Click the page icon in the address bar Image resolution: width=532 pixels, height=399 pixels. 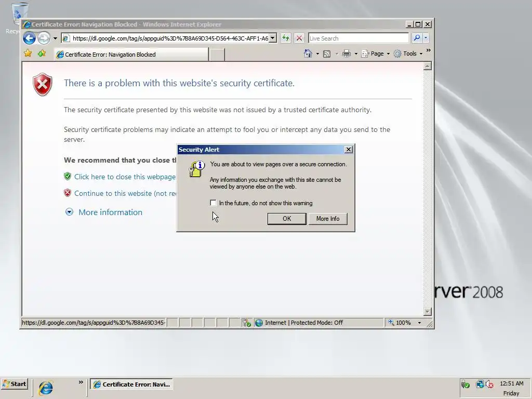coord(66,38)
